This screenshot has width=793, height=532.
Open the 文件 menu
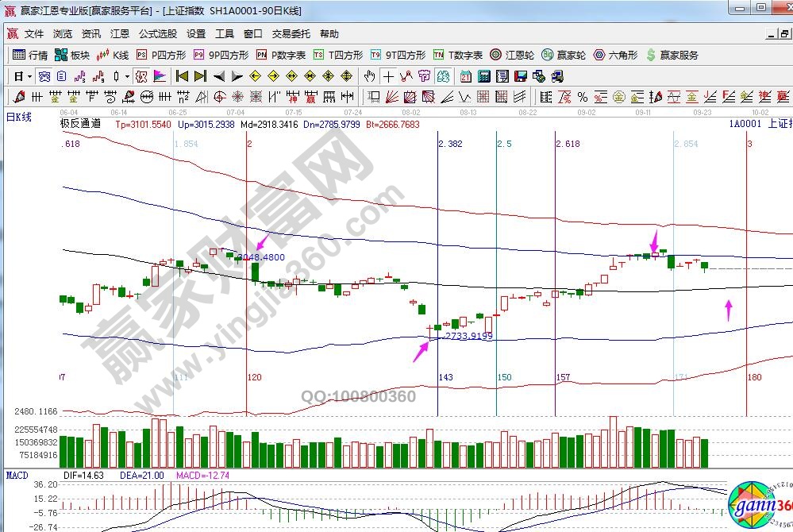(34, 34)
